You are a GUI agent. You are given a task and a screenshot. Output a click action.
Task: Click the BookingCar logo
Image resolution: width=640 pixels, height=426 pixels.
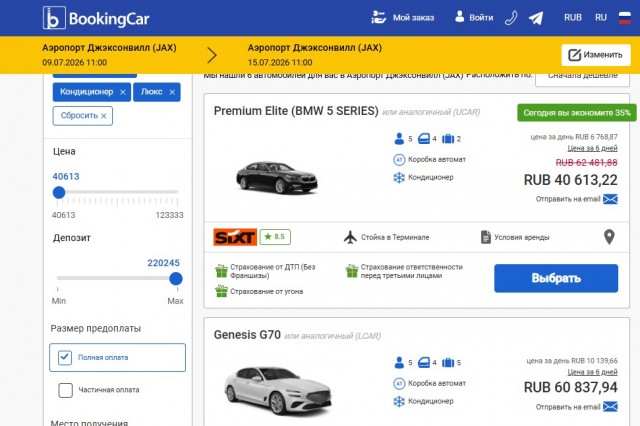pyautogui.click(x=96, y=18)
